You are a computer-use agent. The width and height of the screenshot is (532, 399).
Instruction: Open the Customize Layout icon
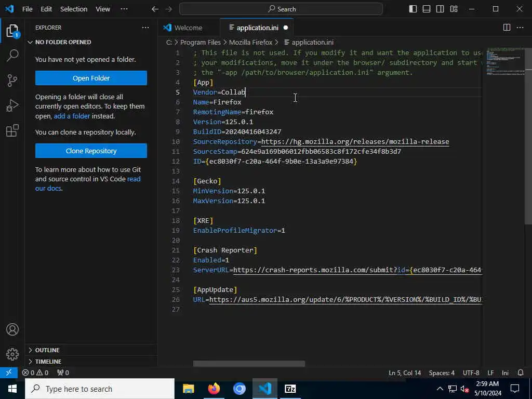[x=454, y=9]
